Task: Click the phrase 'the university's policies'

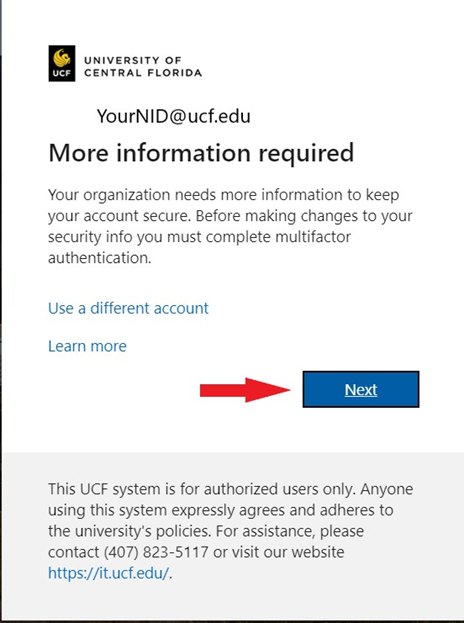Action: click(x=129, y=531)
